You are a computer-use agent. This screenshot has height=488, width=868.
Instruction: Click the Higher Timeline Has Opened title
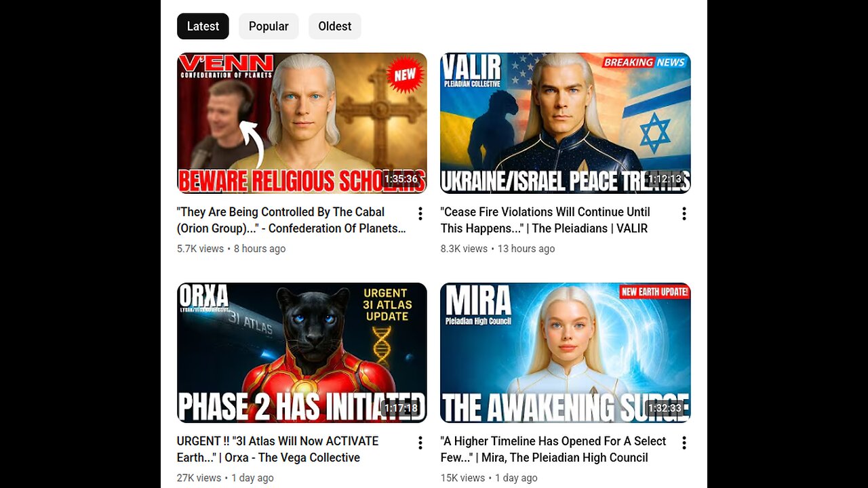coord(553,449)
